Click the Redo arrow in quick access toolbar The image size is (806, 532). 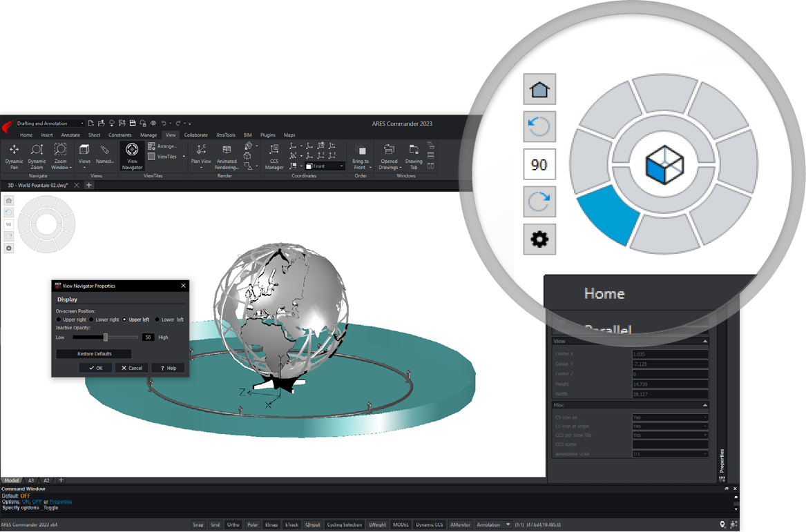tap(178, 124)
